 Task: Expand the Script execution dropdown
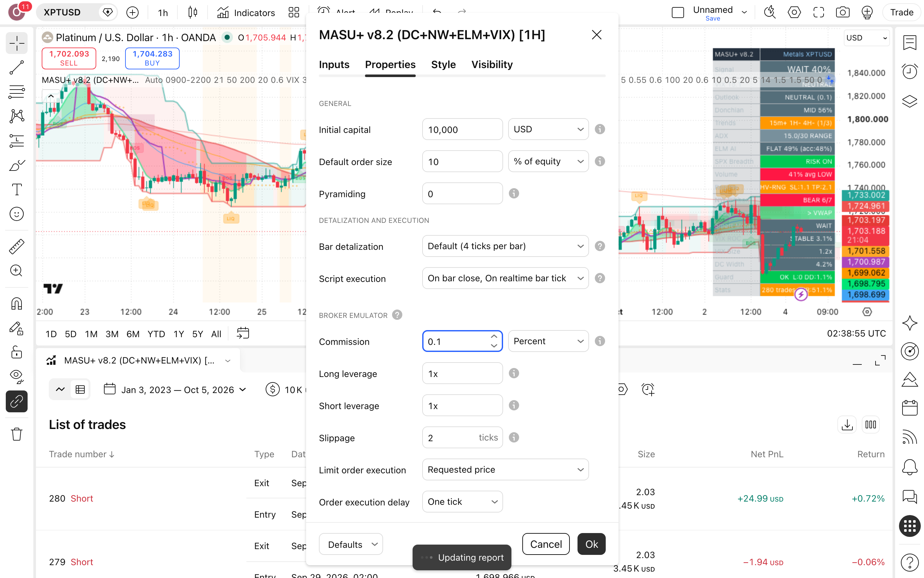pyautogui.click(x=506, y=278)
